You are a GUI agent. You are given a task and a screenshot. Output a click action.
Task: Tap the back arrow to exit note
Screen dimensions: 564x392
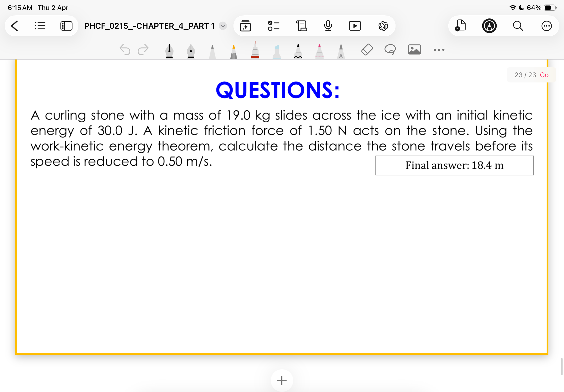tap(15, 26)
